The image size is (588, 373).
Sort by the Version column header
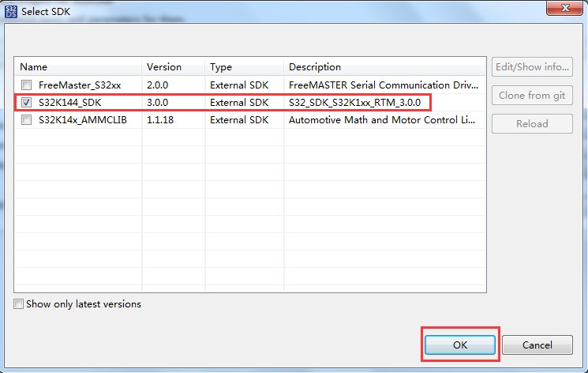click(174, 67)
